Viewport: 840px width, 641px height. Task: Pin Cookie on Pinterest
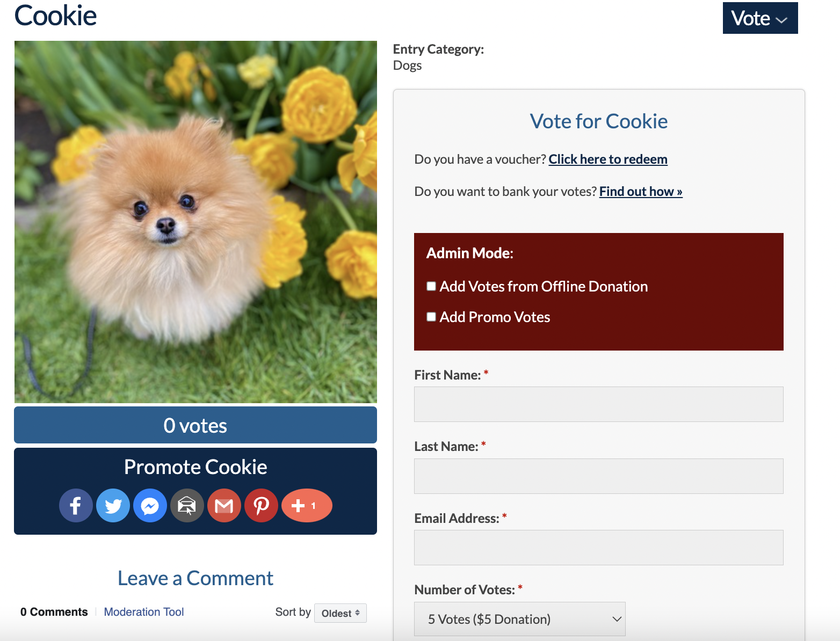pyautogui.click(x=261, y=505)
